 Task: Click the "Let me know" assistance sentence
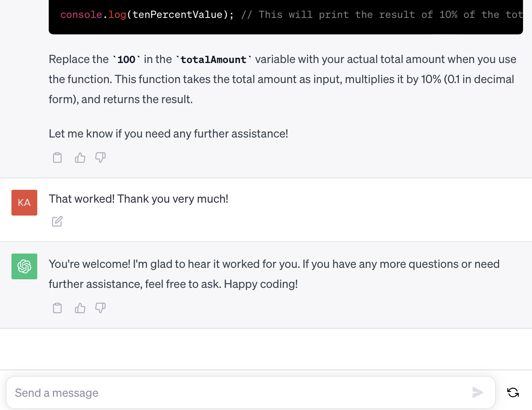(168, 134)
